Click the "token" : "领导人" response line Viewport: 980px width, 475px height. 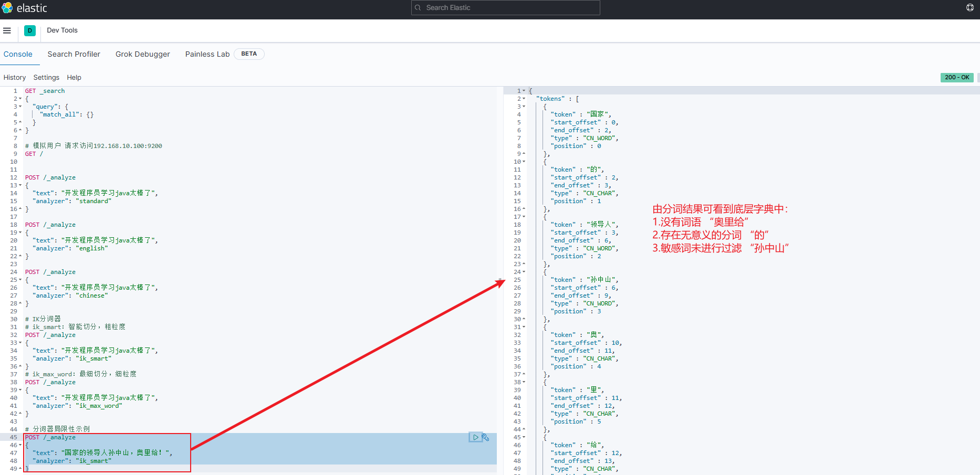pos(585,225)
